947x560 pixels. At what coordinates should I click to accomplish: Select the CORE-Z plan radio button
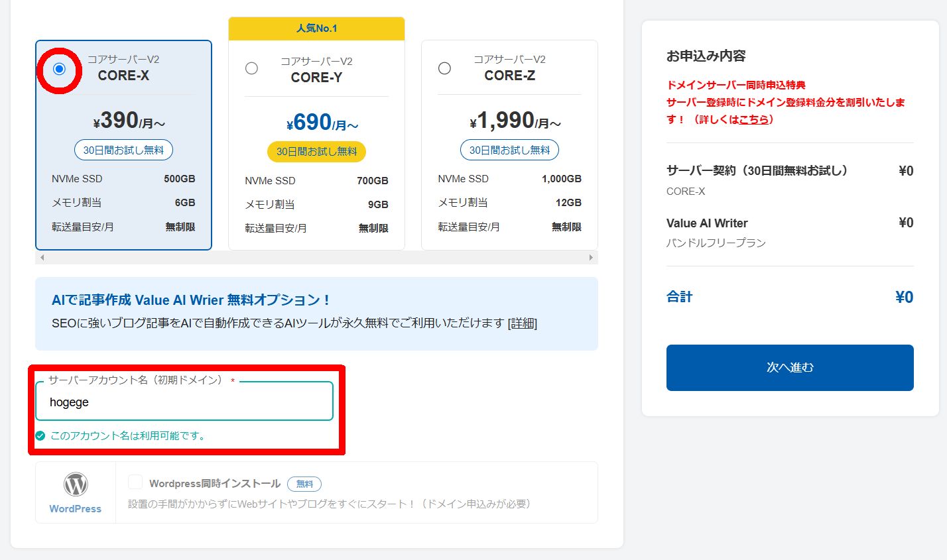(x=444, y=68)
